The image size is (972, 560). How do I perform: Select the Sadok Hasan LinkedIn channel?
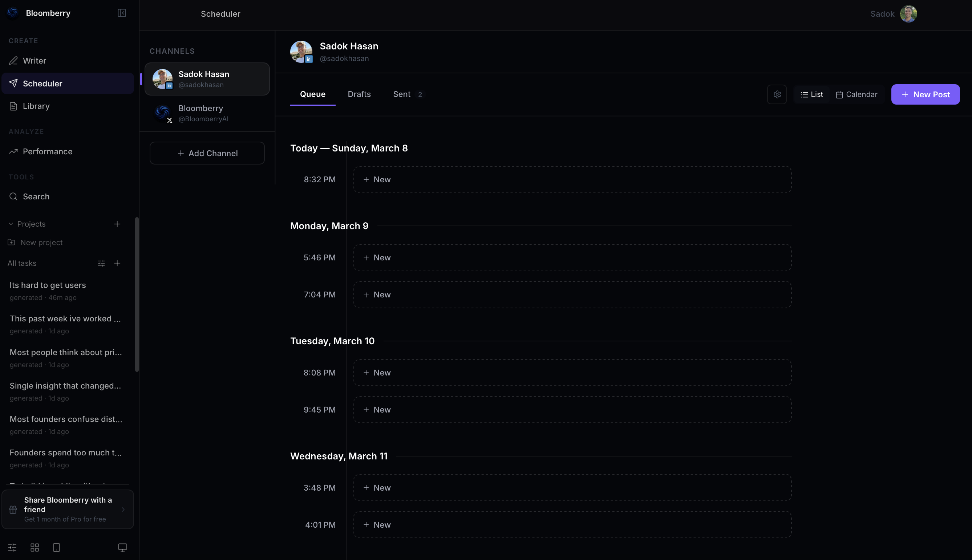(207, 79)
